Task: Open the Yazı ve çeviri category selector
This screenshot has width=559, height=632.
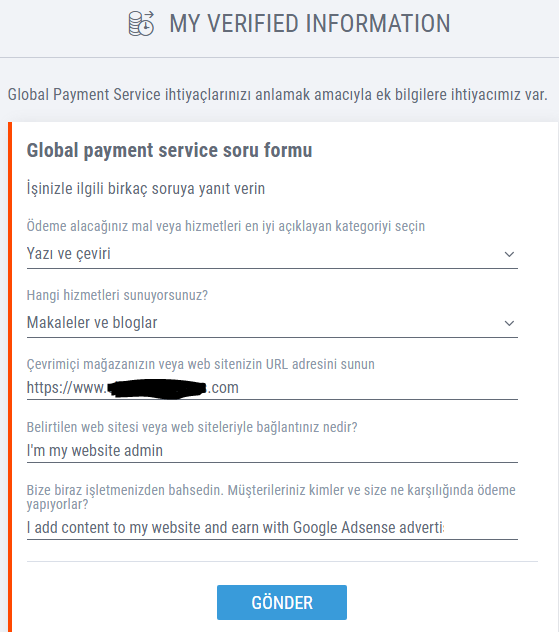Action: click(272, 254)
